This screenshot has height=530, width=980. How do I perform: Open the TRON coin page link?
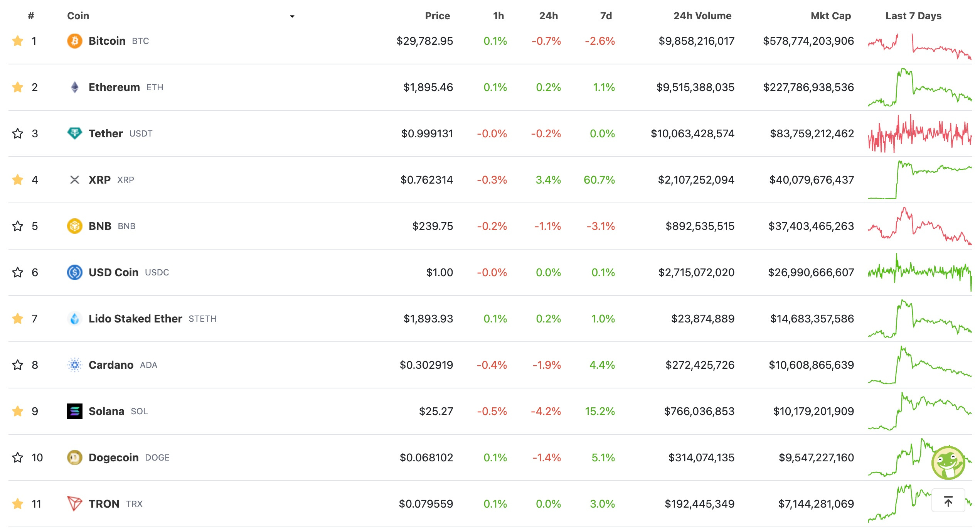point(104,504)
